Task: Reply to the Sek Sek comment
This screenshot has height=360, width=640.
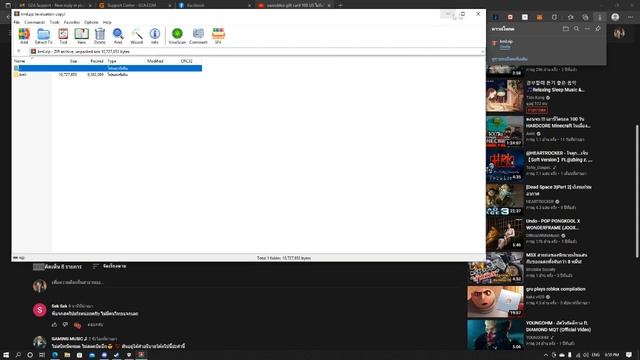Action: pyautogui.click(x=95, y=325)
